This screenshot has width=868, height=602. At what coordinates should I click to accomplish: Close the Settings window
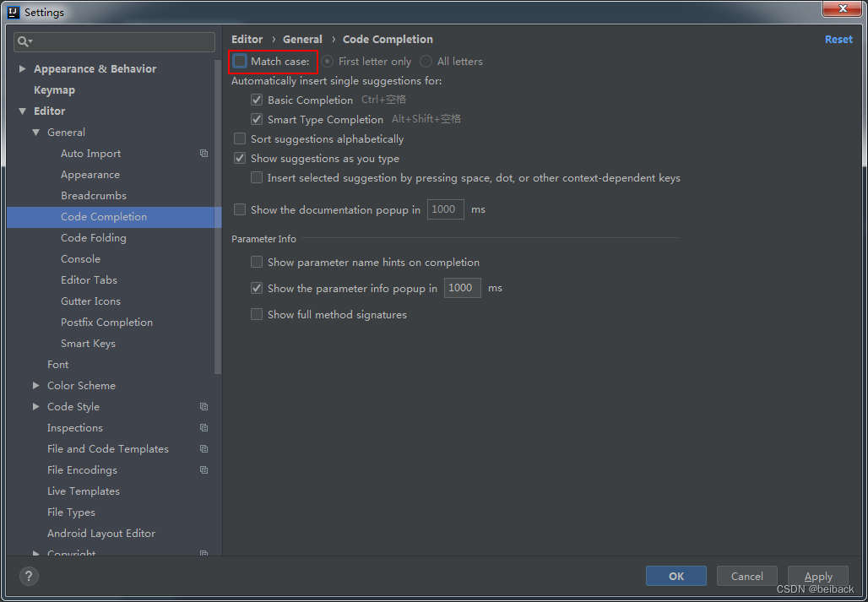(843, 8)
